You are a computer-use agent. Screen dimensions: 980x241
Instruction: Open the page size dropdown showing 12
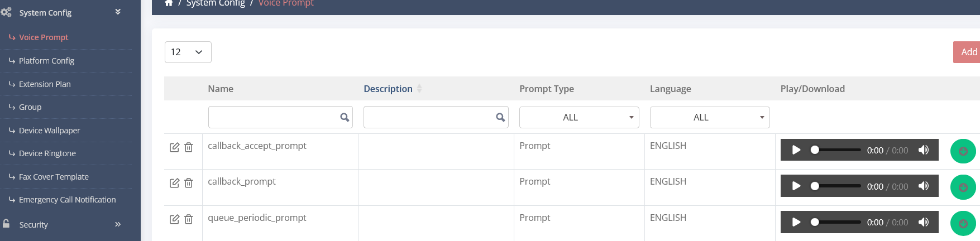[188, 52]
